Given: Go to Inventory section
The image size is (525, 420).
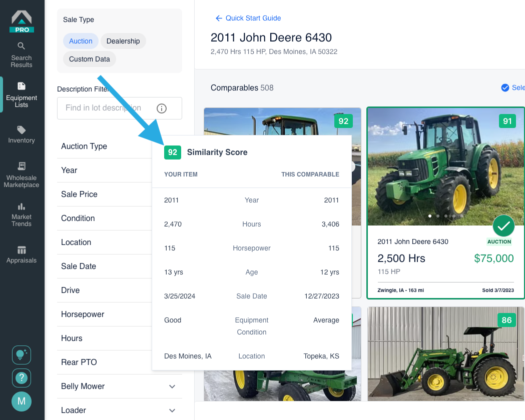Looking at the screenshot, I should click(22, 135).
